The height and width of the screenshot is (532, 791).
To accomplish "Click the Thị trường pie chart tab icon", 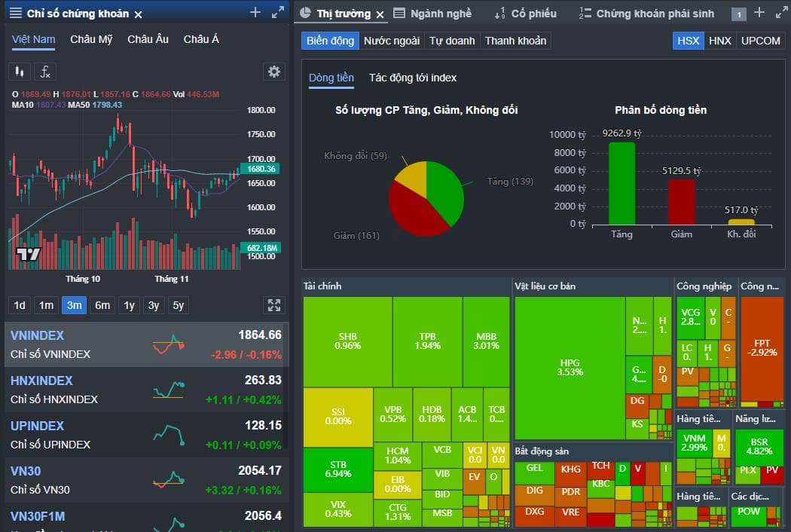I will (305, 13).
